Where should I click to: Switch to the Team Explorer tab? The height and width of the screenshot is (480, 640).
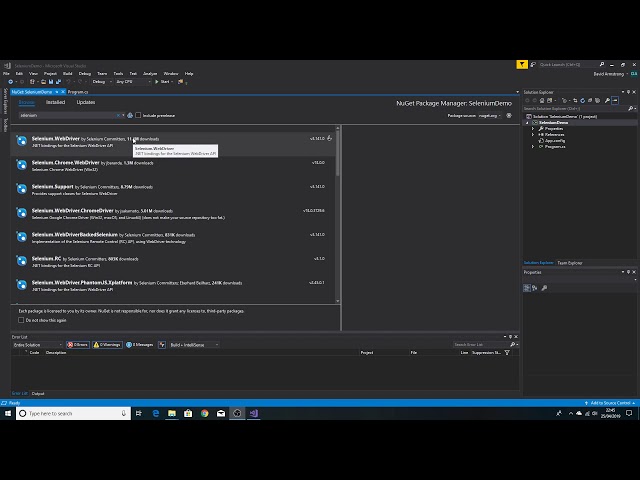pos(570,263)
